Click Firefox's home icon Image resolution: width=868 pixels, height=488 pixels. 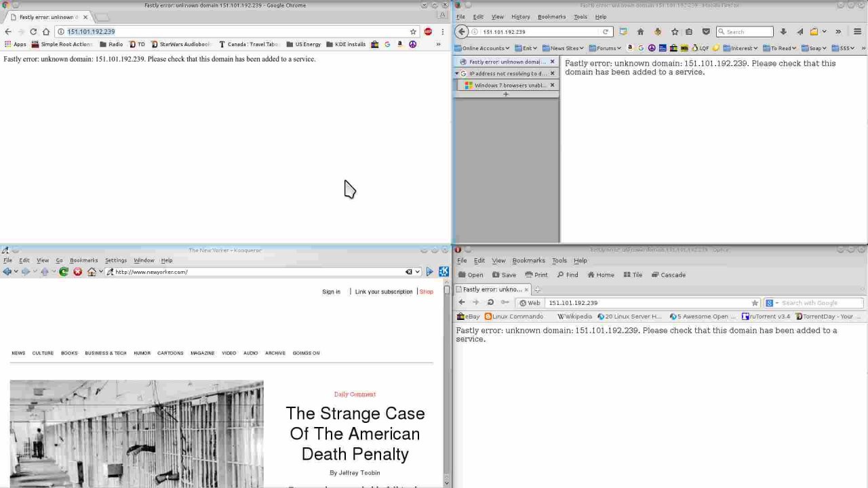(640, 32)
